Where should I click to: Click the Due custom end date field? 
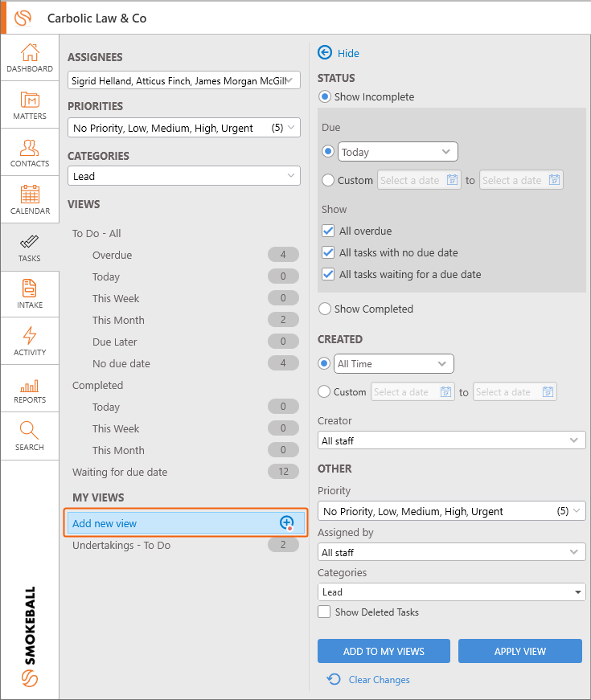(521, 180)
